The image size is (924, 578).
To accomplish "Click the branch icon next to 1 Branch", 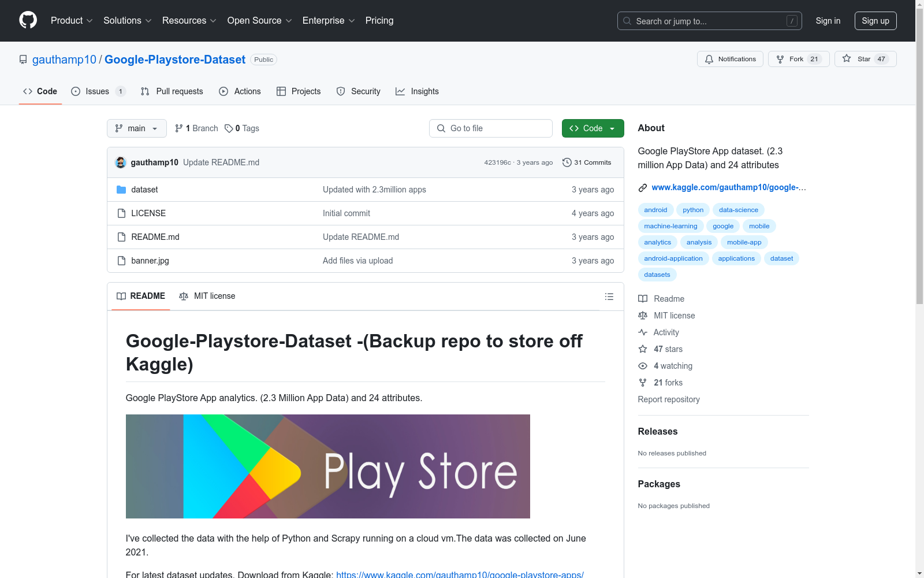I will tap(179, 128).
